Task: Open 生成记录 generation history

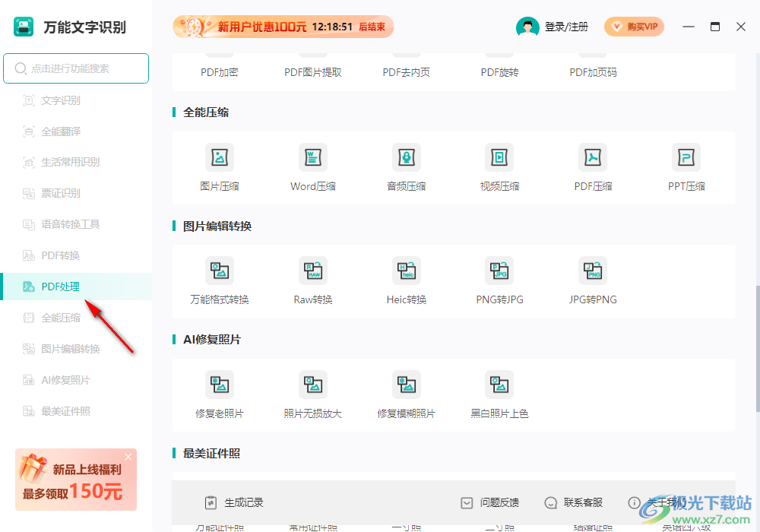Action: [235, 502]
